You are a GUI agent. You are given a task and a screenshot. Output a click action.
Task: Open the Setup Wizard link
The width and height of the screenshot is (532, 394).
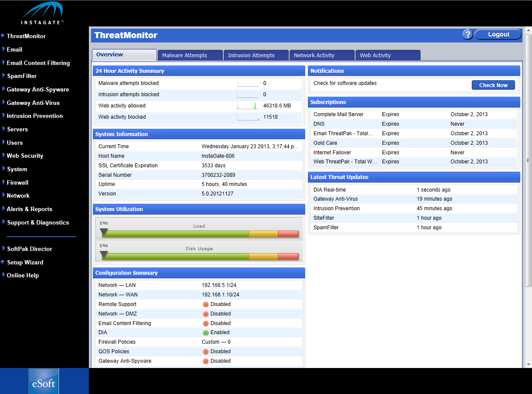pyautogui.click(x=25, y=262)
